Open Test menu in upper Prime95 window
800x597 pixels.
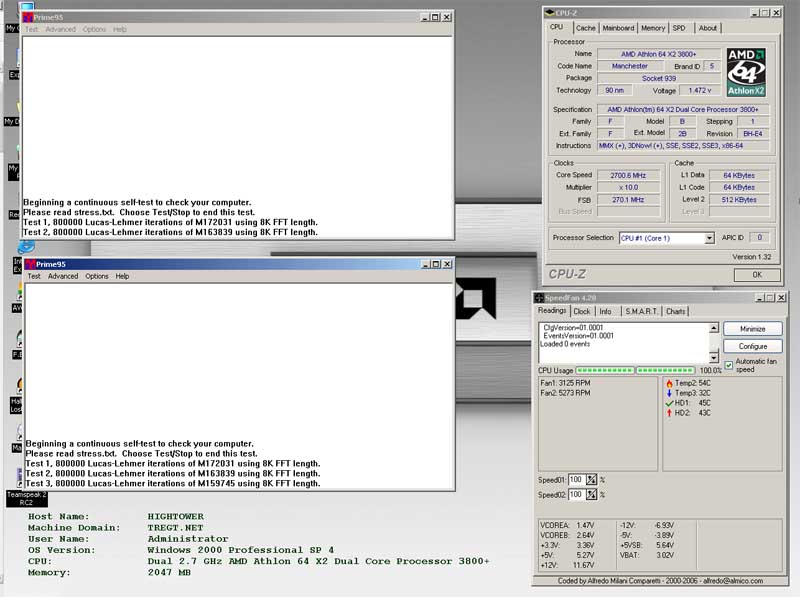[x=31, y=29]
